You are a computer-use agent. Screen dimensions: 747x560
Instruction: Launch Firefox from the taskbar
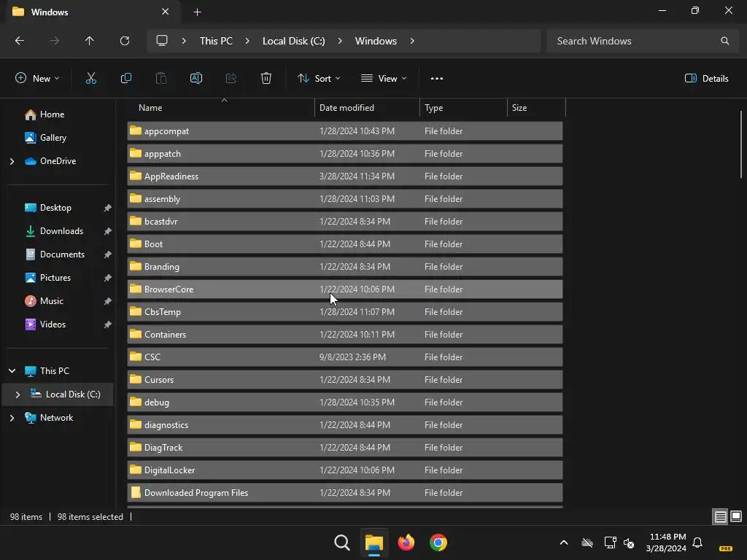click(406, 542)
